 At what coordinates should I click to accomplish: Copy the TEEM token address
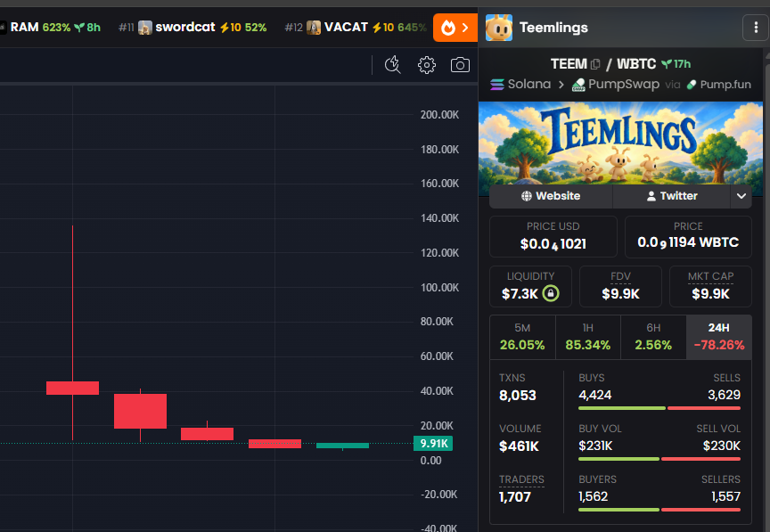point(595,64)
